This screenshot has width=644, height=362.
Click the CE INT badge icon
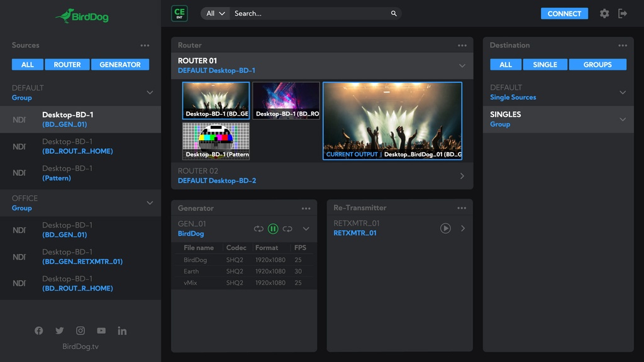click(179, 13)
